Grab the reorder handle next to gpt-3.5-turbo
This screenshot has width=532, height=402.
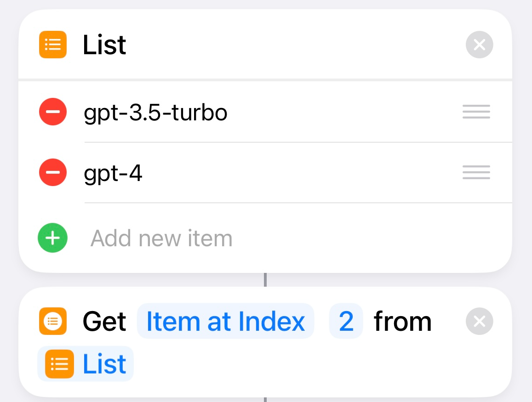click(x=476, y=112)
